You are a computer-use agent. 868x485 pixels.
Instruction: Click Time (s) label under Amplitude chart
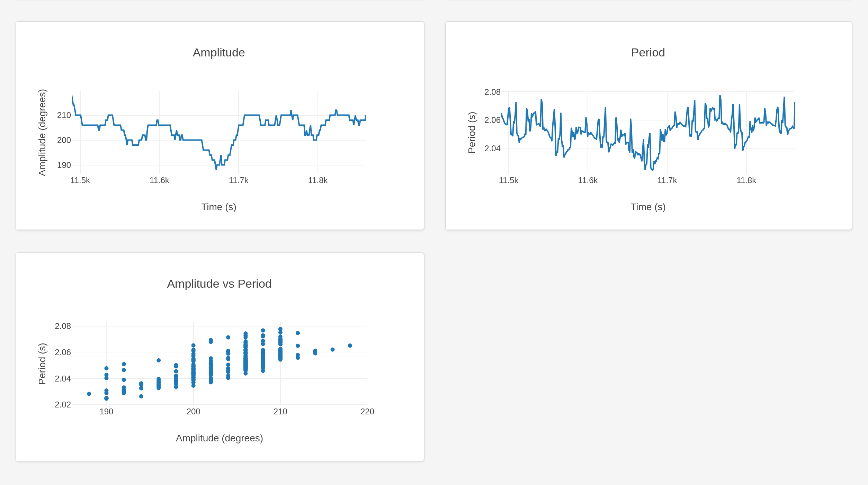click(218, 207)
